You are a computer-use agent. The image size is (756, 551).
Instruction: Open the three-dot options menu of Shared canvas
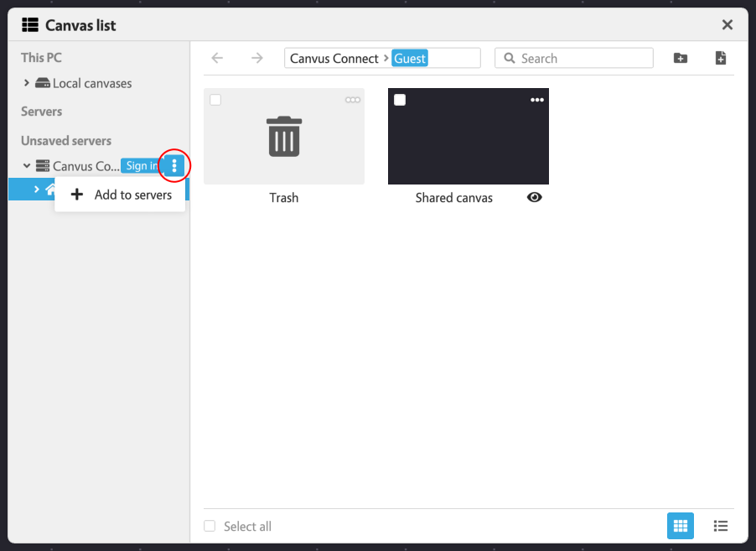coord(537,99)
